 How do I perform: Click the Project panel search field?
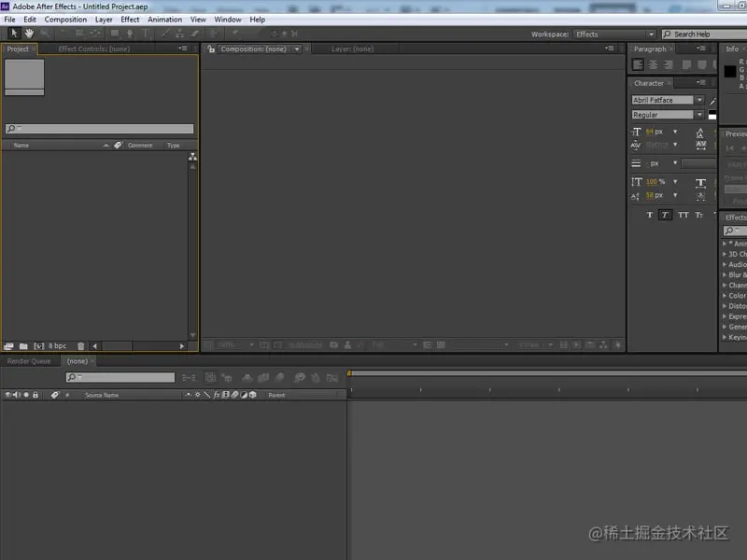pyautogui.click(x=100, y=129)
